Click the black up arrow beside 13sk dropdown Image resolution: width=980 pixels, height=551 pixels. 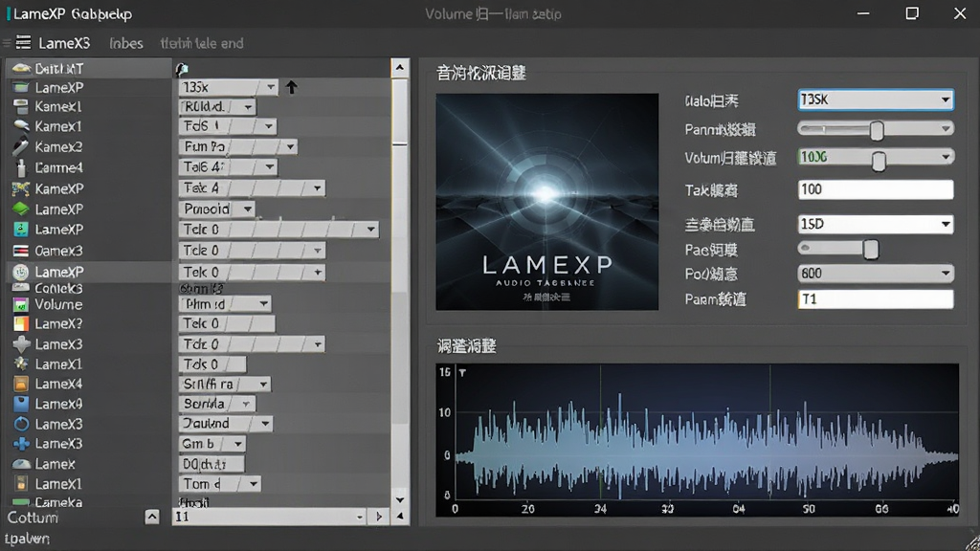tap(291, 87)
